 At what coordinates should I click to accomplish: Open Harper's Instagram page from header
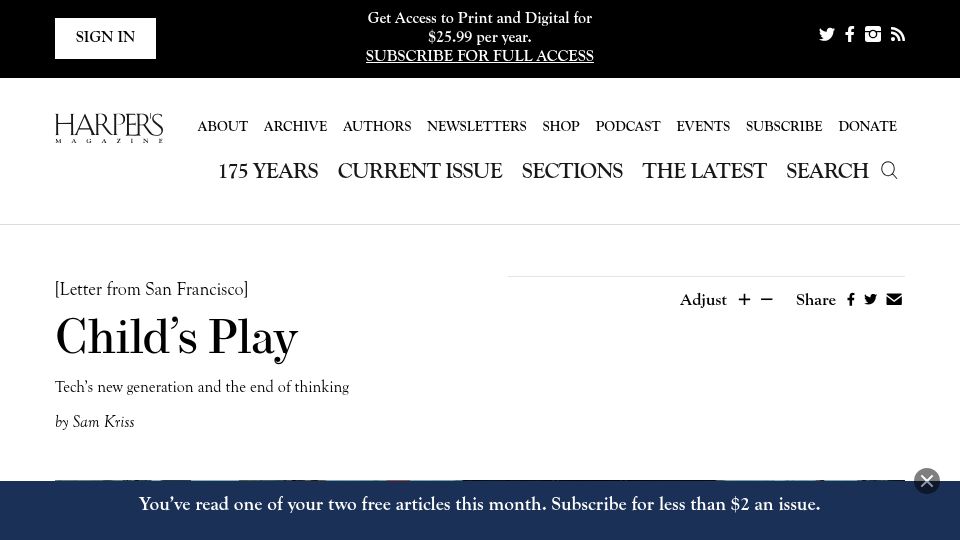tap(872, 34)
